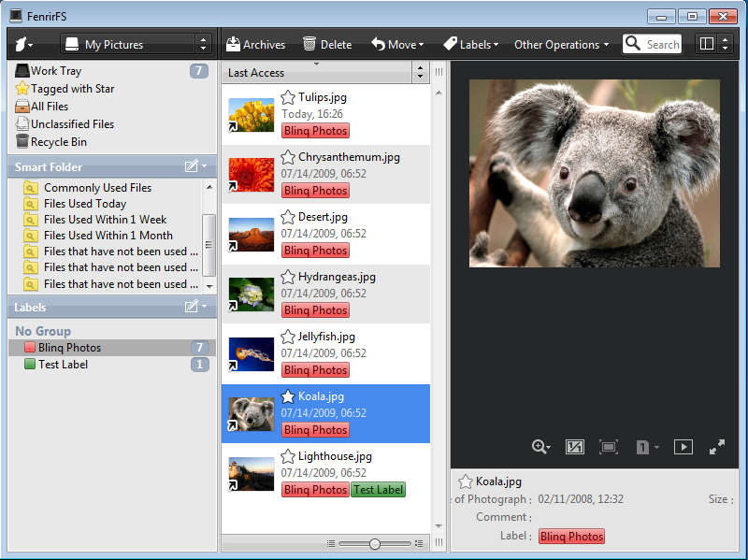The image size is (748, 560).
Task: Click the Smart Folder edit icon
Action: tap(192, 166)
